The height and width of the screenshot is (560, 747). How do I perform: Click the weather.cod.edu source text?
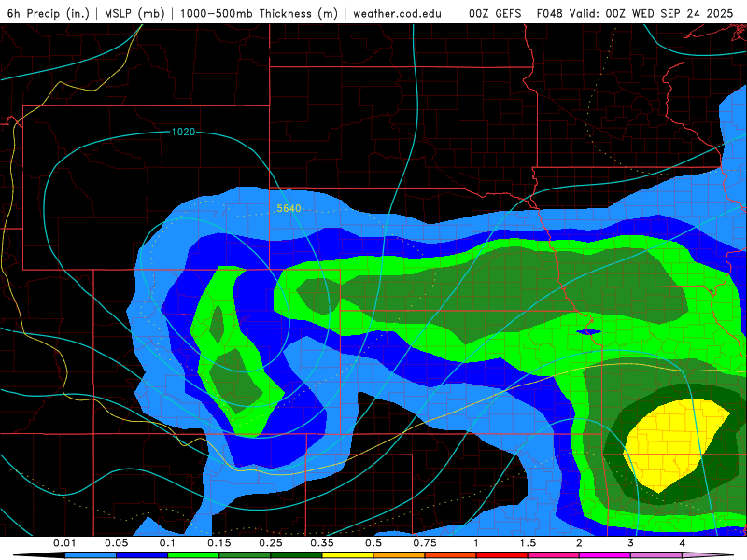397,13
